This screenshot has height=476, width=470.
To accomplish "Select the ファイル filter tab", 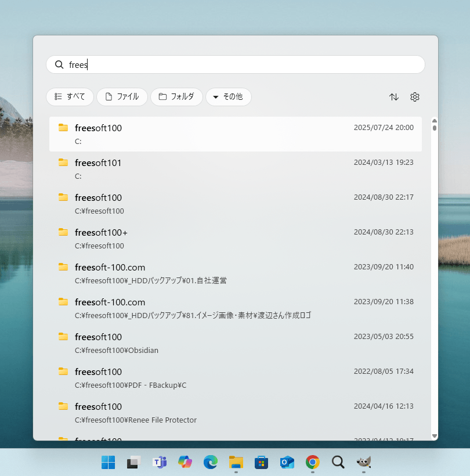I will 122,97.
